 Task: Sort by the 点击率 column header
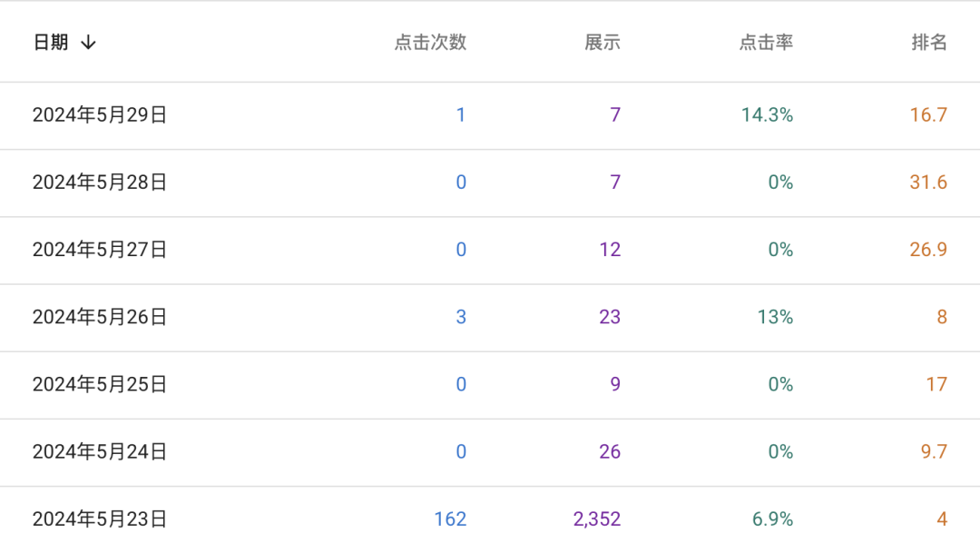click(766, 43)
